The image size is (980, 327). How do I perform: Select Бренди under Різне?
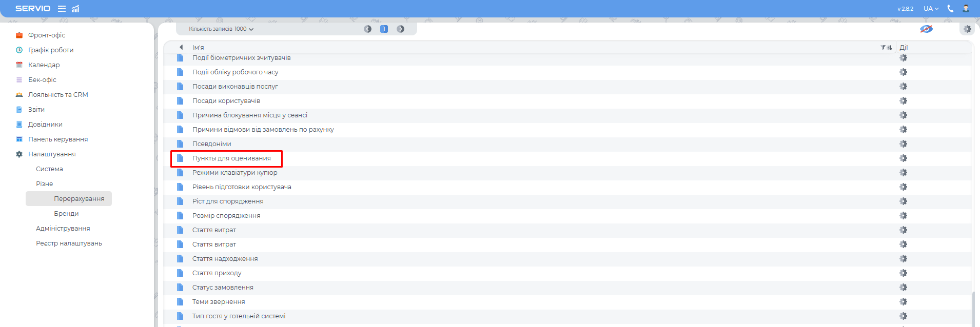[66, 214]
